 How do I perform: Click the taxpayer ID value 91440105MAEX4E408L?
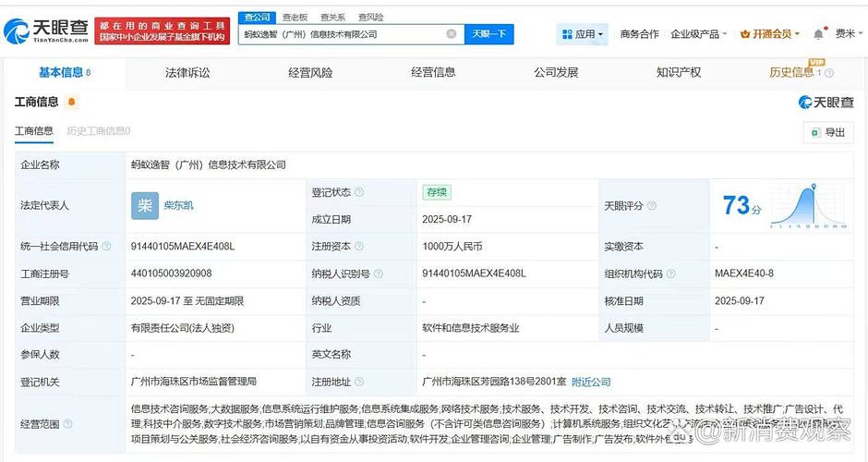[474, 274]
